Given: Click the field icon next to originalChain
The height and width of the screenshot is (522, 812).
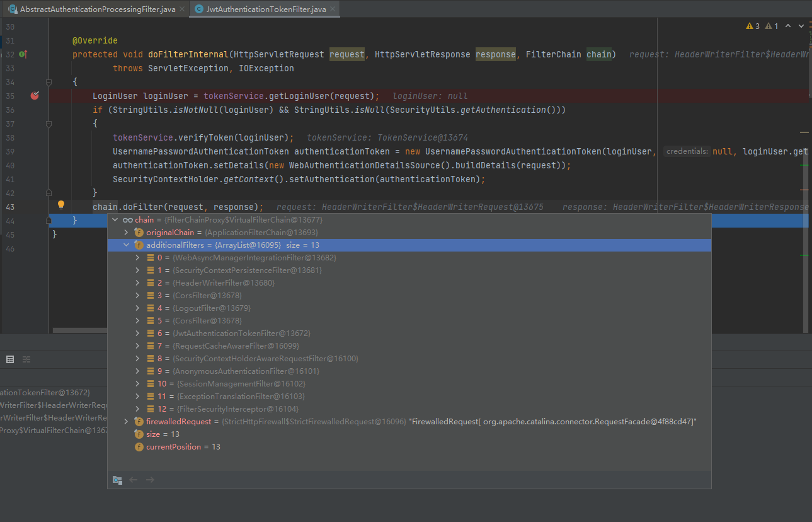Looking at the screenshot, I should click(x=139, y=233).
